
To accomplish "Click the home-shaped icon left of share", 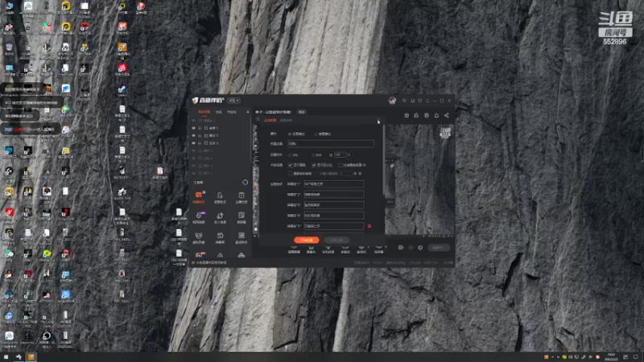I will [436, 115].
